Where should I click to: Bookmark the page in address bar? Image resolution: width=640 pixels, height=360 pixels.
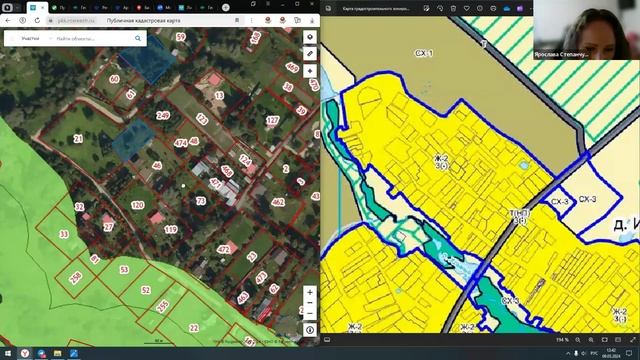[x=237, y=20]
